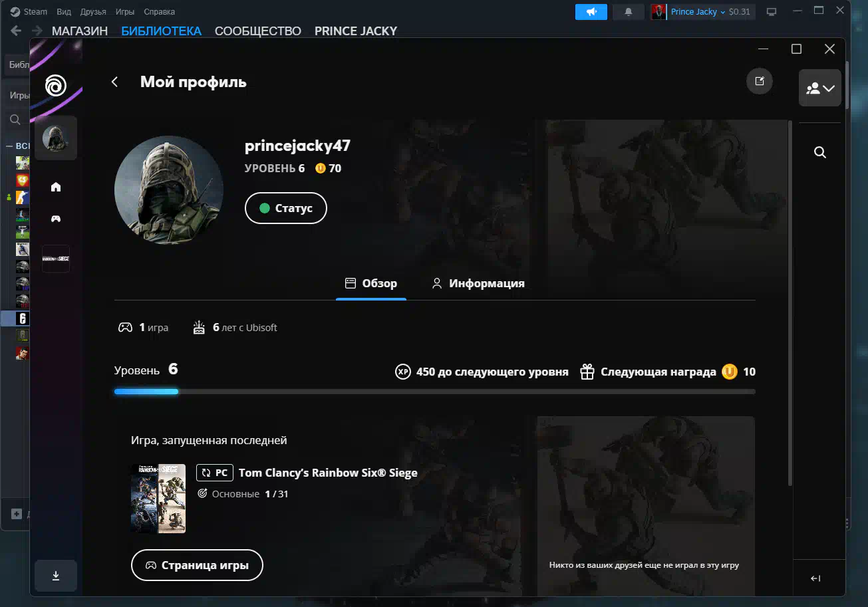Go to МАГАЗИН in Steam

click(80, 31)
